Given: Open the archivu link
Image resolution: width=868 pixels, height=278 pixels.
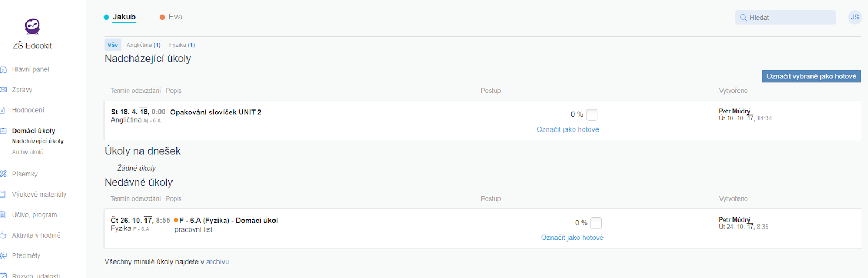Looking at the screenshot, I should (x=218, y=262).
